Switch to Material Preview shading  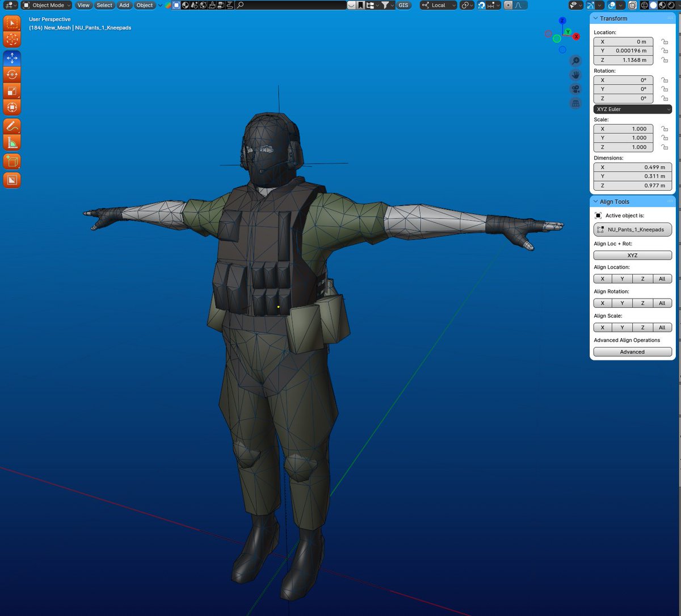pyautogui.click(x=662, y=5)
